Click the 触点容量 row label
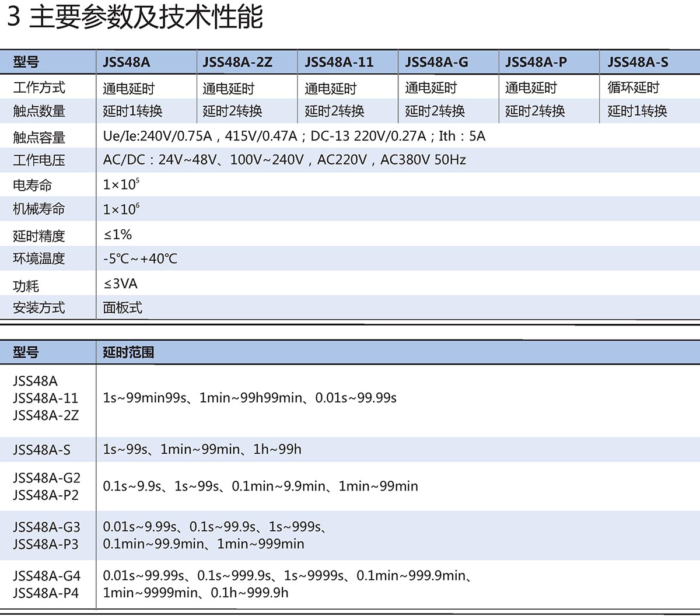Image resolution: width=700 pixels, height=616 pixels. pos(39,138)
